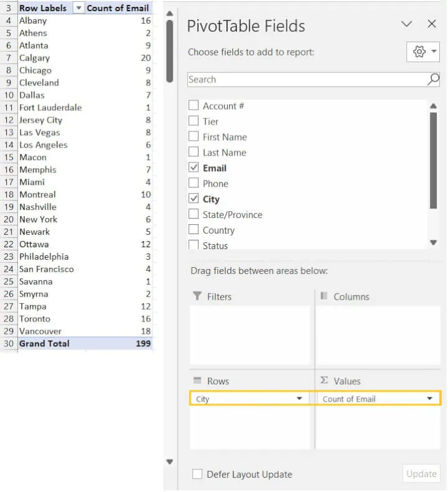Select the Toronto cell
Screen dimensions: 448x492
(x=51, y=319)
